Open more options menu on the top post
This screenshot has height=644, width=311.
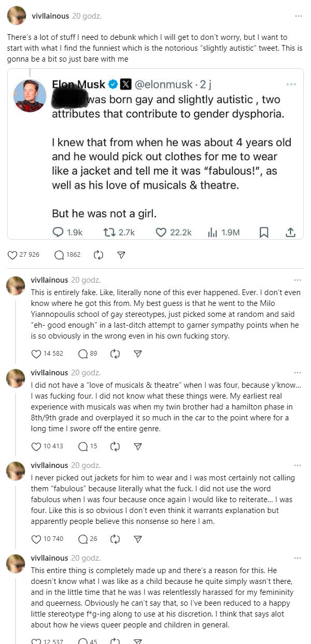pyautogui.click(x=298, y=16)
